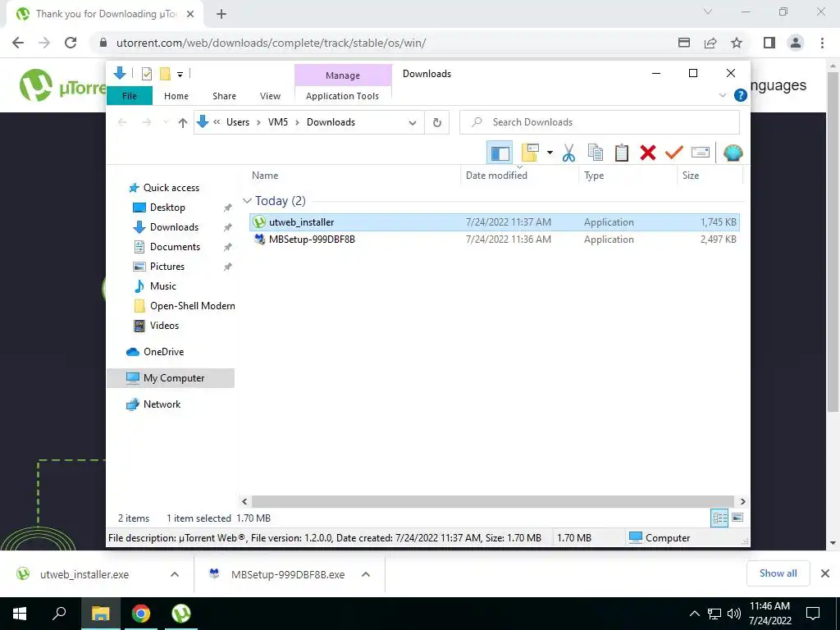Click the orange checkmark Properties icon

[x=674, y=153]
